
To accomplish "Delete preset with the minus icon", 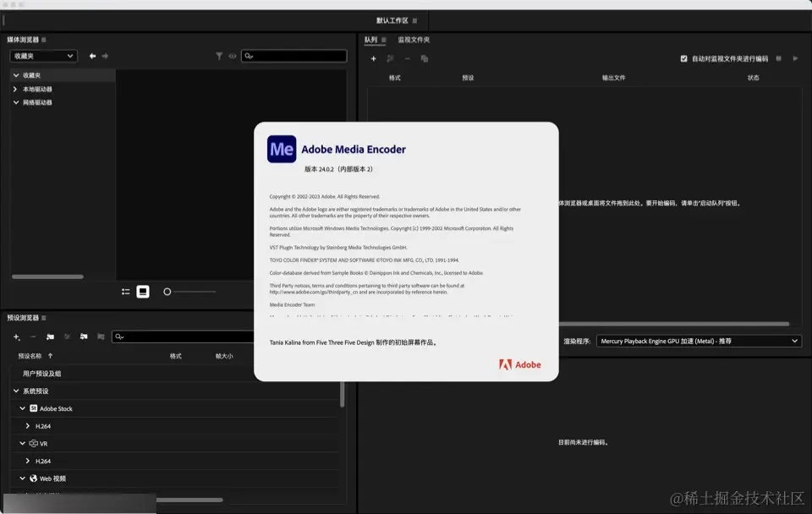I will [33, 337].
